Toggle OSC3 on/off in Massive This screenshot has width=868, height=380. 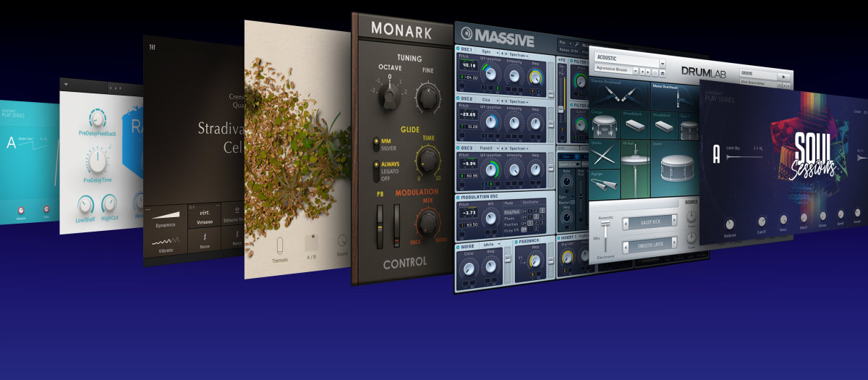tap(459, 148)
